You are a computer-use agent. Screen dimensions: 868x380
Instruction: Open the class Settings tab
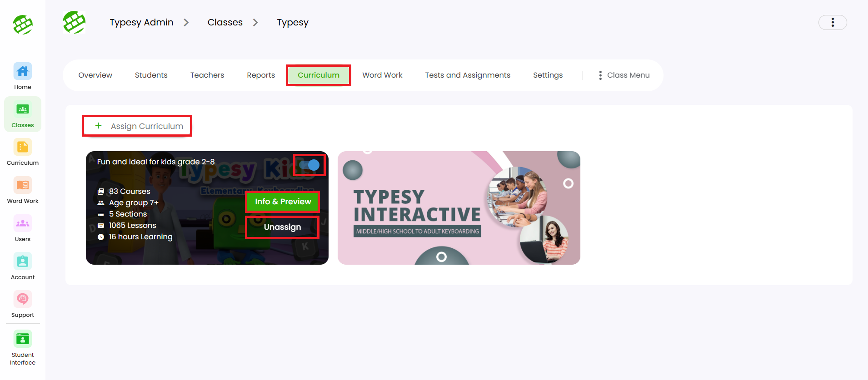(x=548, y=75)
